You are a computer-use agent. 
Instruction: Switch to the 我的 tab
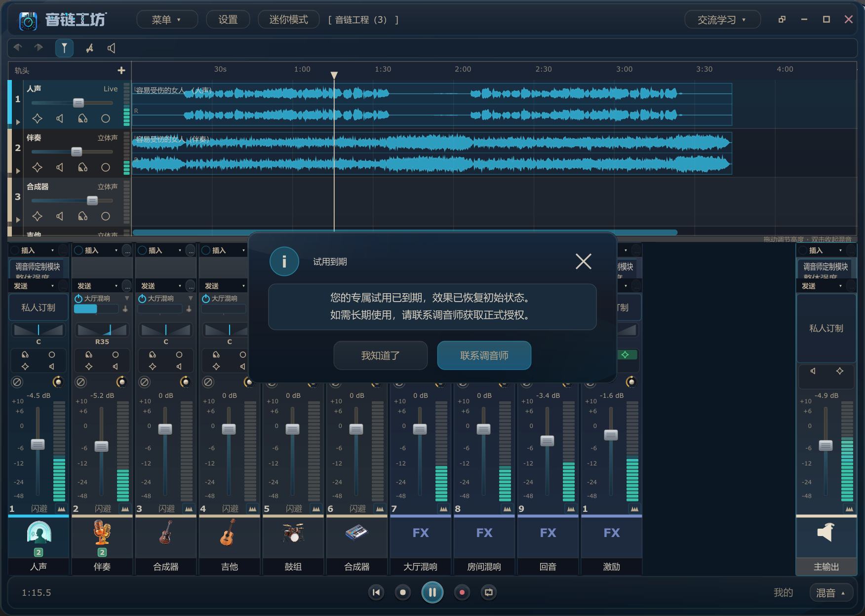point(783,592)
